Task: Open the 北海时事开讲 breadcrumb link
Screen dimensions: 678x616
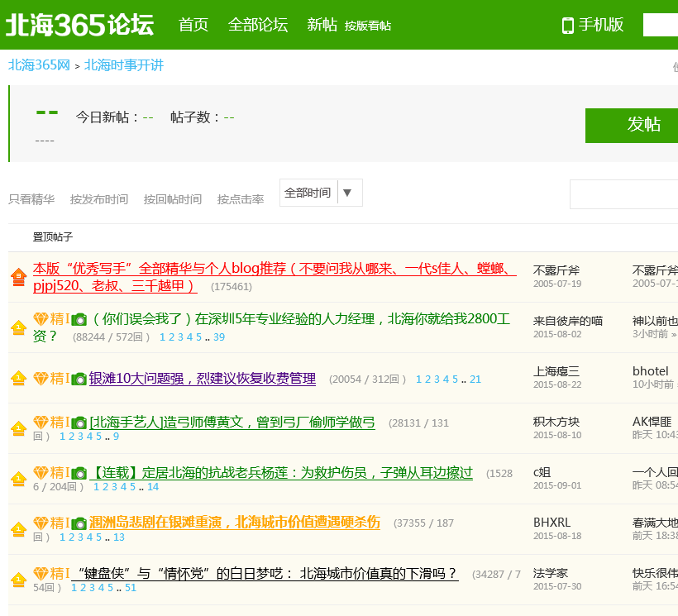Action: [x=124, y=65]
